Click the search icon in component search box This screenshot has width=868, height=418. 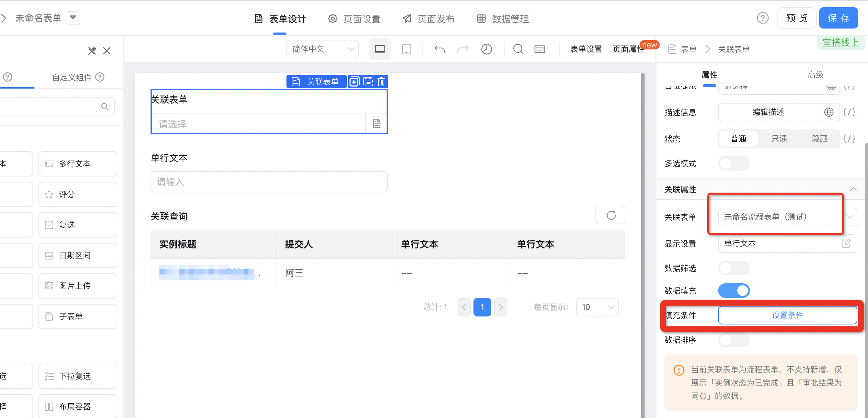click(x=104, y=106)
